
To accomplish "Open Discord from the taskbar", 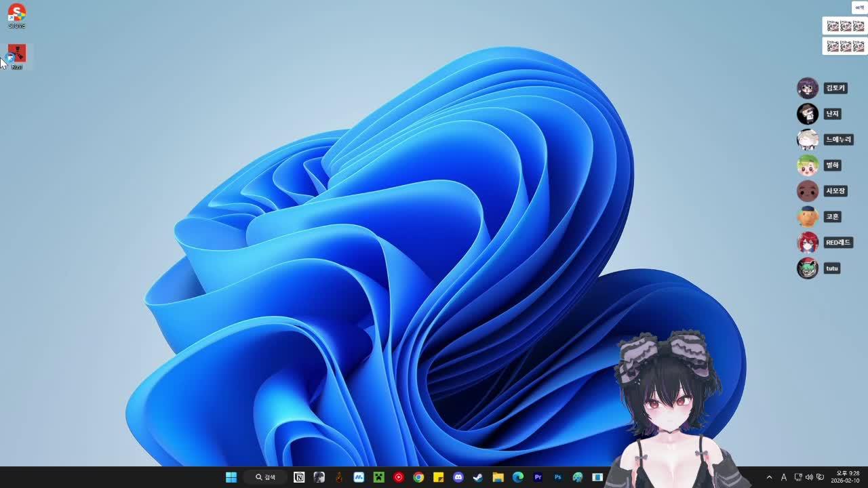I will coord(458,476).
